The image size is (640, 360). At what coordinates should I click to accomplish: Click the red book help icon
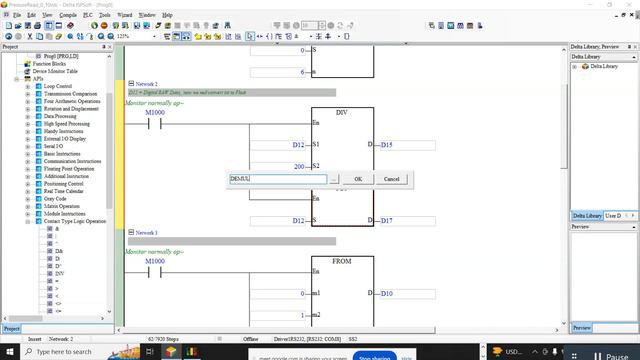tap(70, 25)
